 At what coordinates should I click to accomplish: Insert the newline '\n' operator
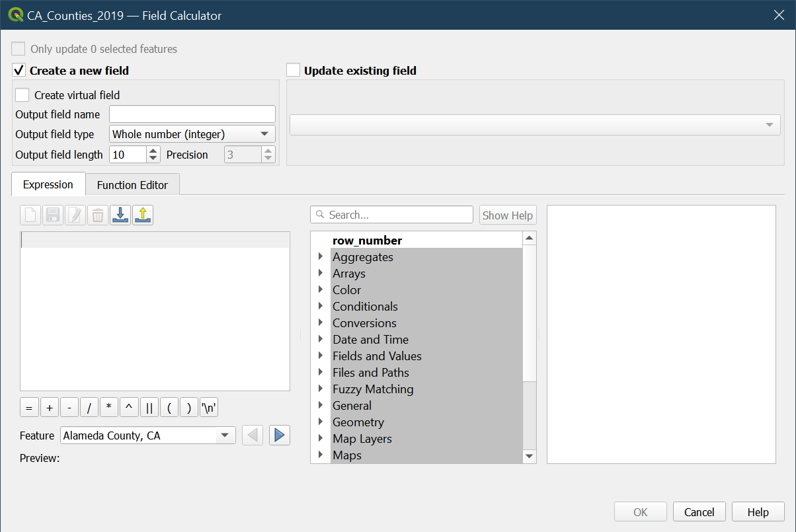click(x=209, y=408)
